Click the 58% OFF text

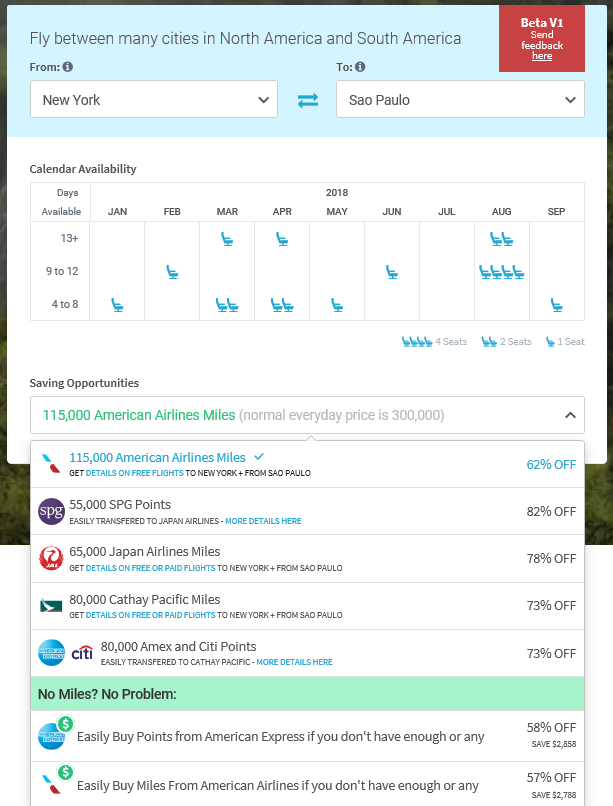coord(551,727)
